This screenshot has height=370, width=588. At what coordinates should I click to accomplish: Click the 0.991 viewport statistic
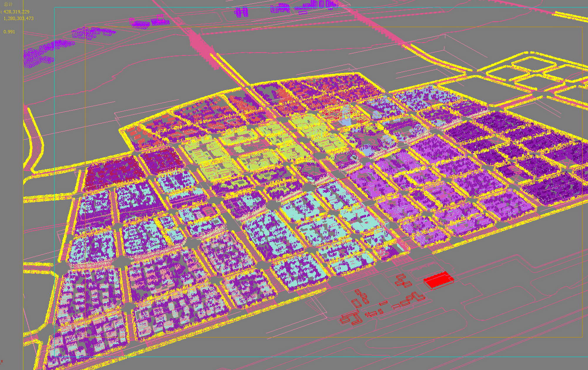(x=9, y=32)
